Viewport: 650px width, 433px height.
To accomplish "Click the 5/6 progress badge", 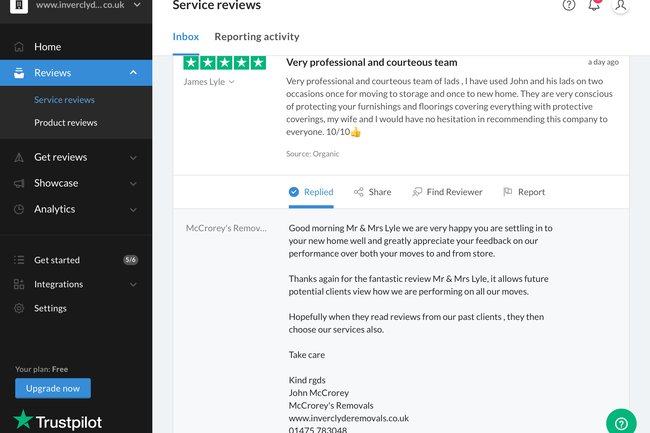I will point(131,260).
